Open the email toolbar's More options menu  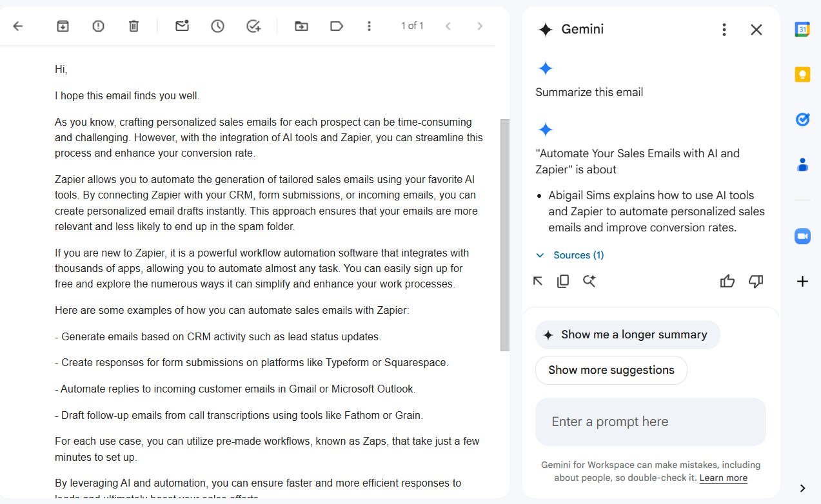[369, 26]
